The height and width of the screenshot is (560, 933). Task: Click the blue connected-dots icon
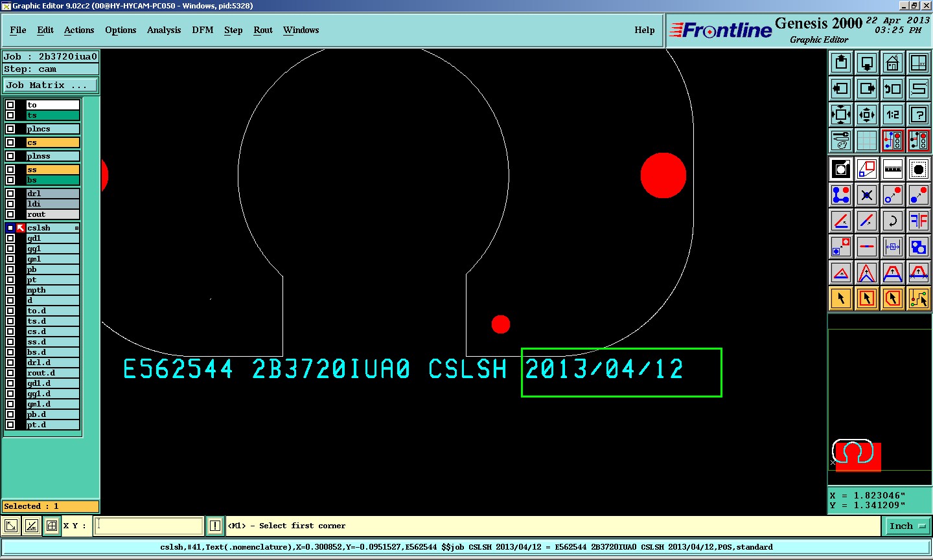click(841, 195)
